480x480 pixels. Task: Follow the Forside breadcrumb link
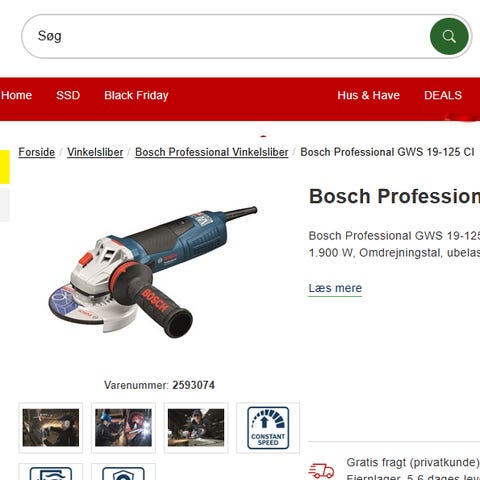point(37,152)
